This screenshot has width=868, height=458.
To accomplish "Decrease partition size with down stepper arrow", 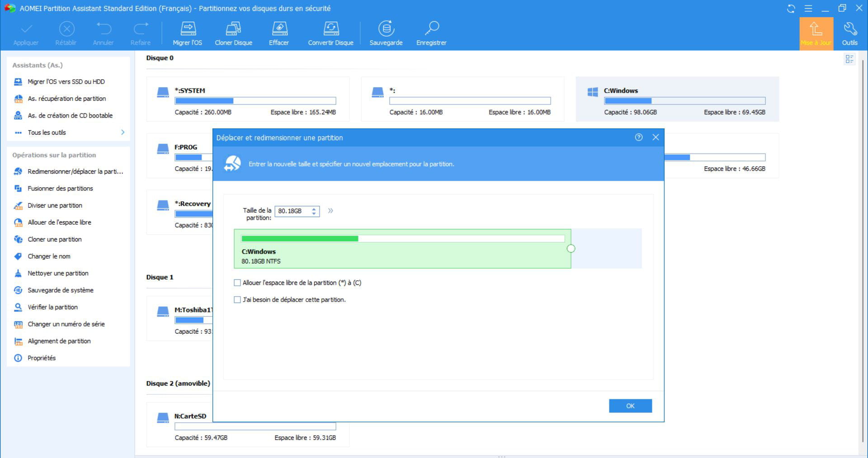I will pyautogui.click(x=314, y=213).
